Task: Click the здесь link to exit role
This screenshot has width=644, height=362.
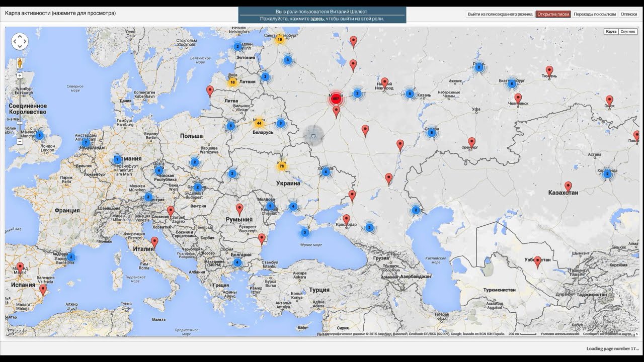Action: tap(317, 19)
